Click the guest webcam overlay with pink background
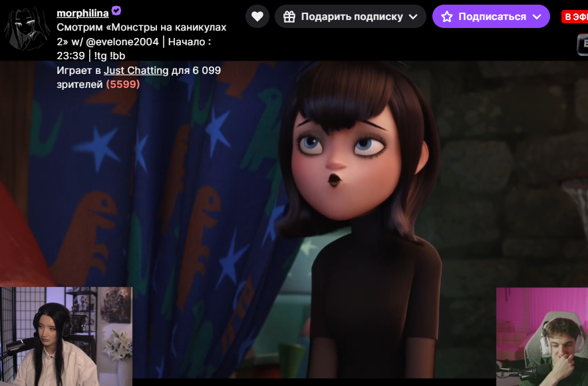The image size is (588, 386). [x=542, y=337]
